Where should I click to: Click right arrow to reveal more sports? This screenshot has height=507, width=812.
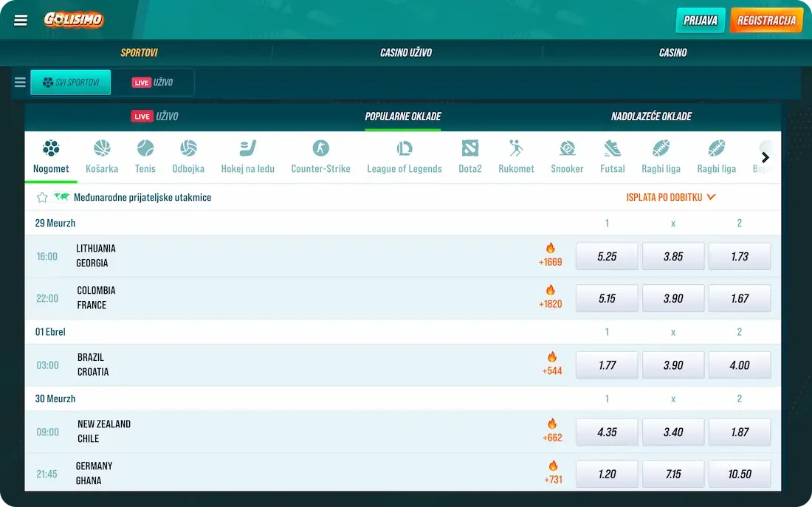click(x=765, y=156)
